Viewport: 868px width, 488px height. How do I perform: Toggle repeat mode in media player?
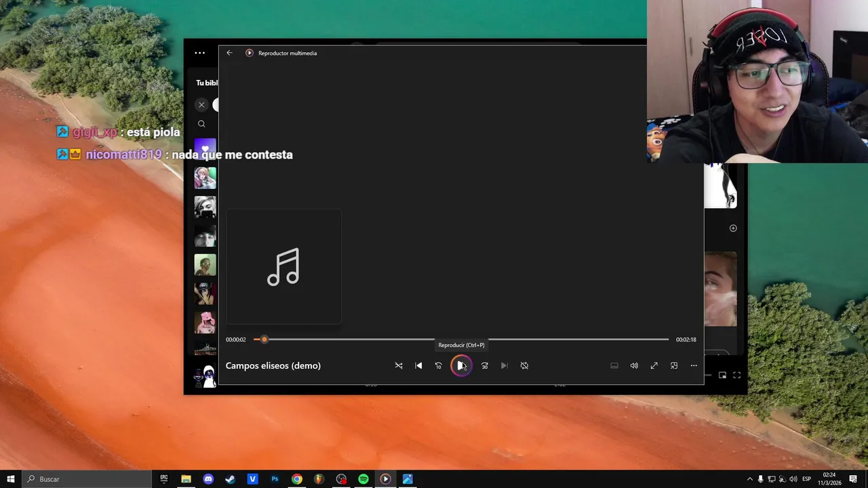tap(524, 365)
